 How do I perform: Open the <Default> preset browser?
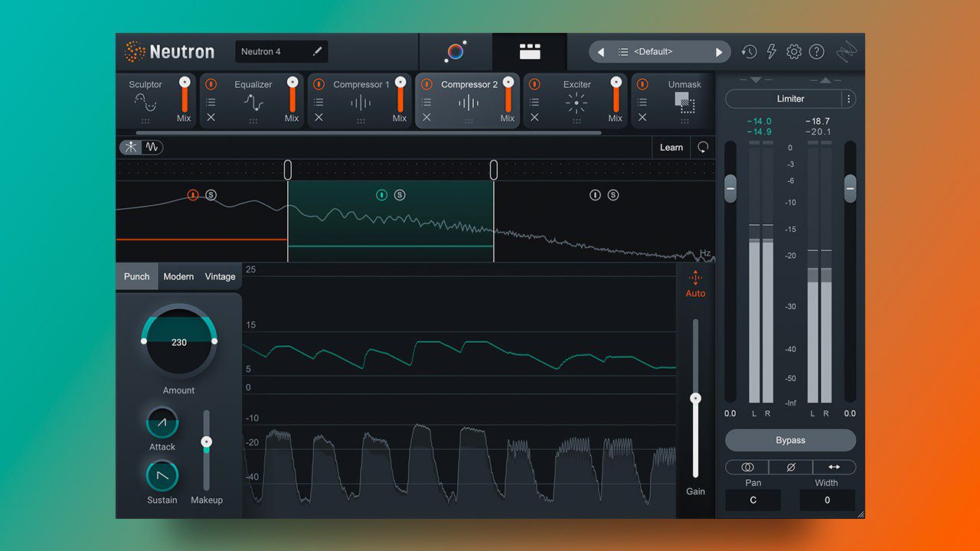click(659, 52)
